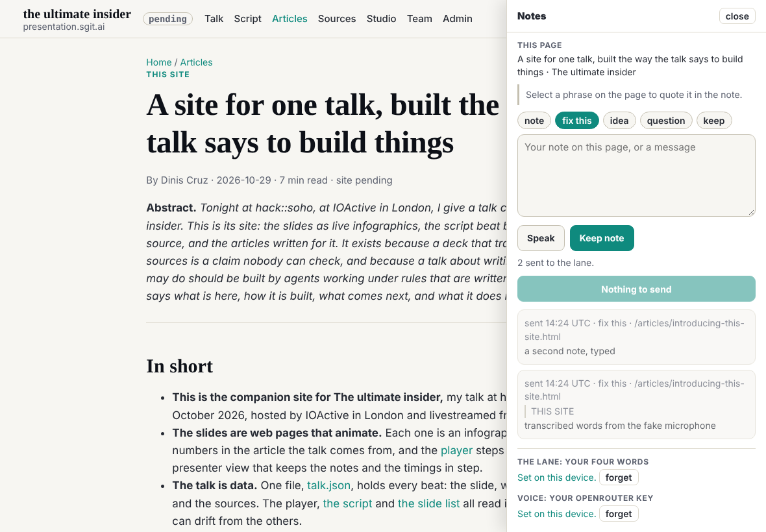
Task: Select the "keep" tag chip
Action: pyautogui.click(x=713, y=121)
